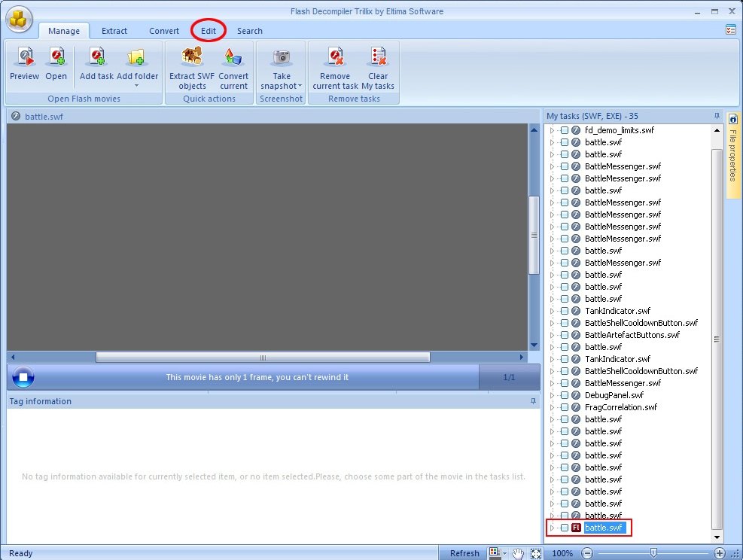This screenshot has width=743, height=560.
Task: Click the Flash icon beside fd_demo_limits.swf
Action: 576,129
